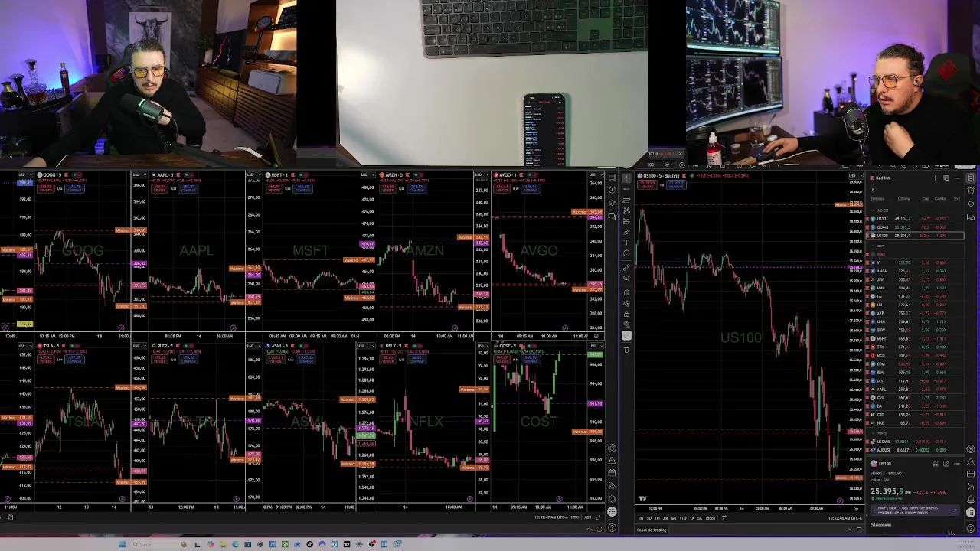Open help center icon in far-right sidebar
The image size is (980, 551).
pyautogui.click(x=971, y=528)
